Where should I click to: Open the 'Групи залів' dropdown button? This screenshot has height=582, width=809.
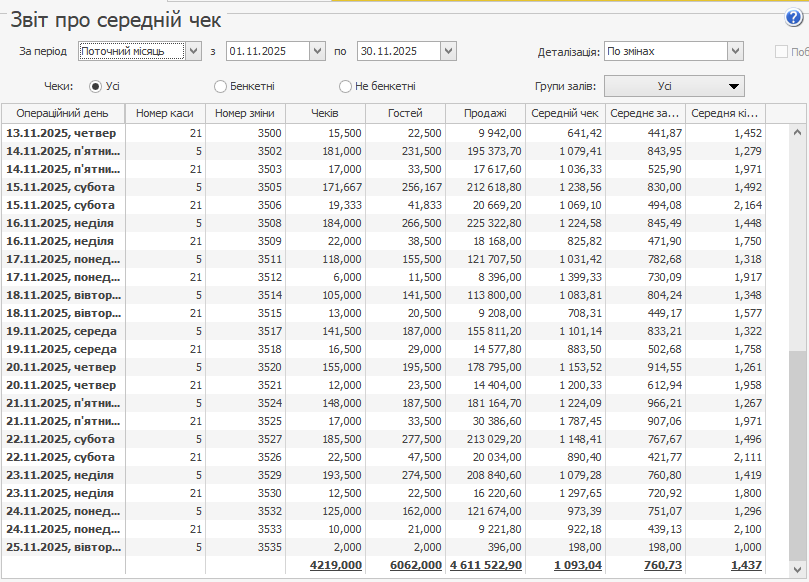coord(675,87)
